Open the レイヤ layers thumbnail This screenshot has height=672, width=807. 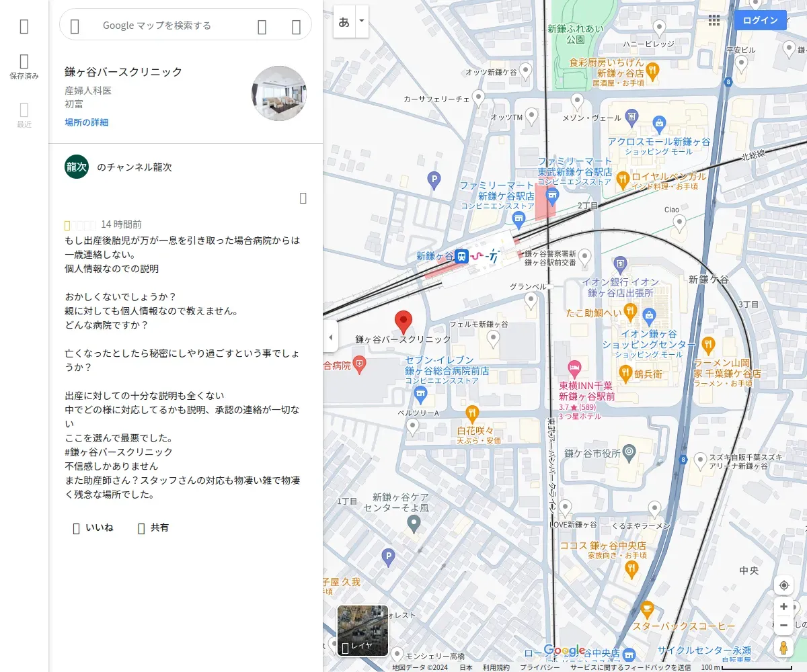[x=362, y=630]
